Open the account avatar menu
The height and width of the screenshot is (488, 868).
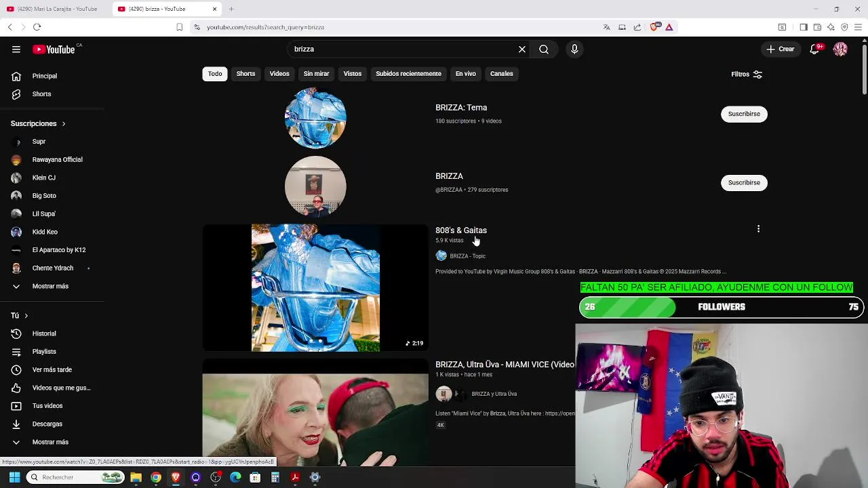[x=840, y=49]
